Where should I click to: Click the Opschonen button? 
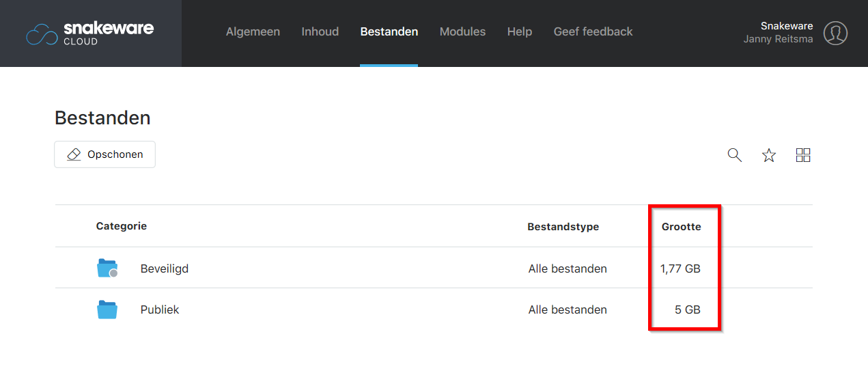point(104,154)
